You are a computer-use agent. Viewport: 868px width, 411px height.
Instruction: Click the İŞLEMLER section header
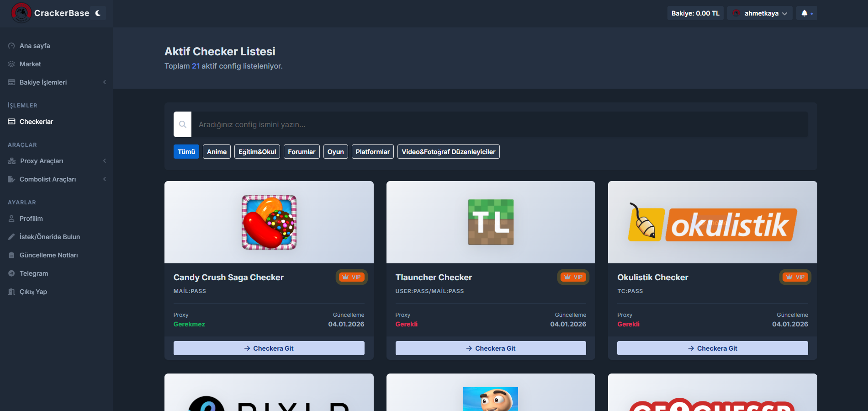22,106
